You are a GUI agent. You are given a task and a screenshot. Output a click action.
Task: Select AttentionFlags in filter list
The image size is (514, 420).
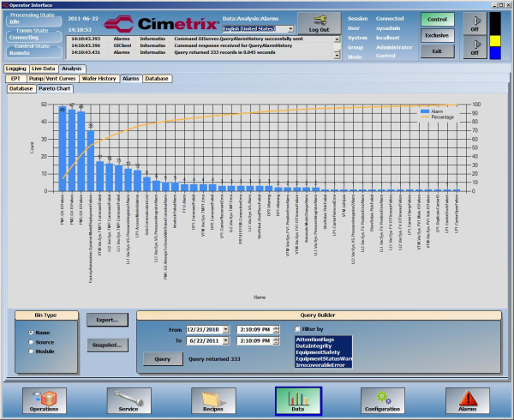coord(323,339)
